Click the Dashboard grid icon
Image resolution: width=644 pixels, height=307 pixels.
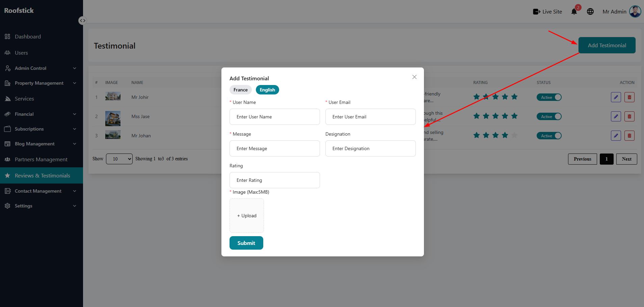(x=7, y=36)
